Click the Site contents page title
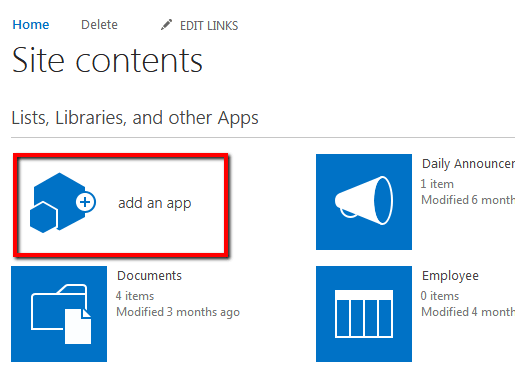Viewport: 515px width, 366px height. (107, 60)
